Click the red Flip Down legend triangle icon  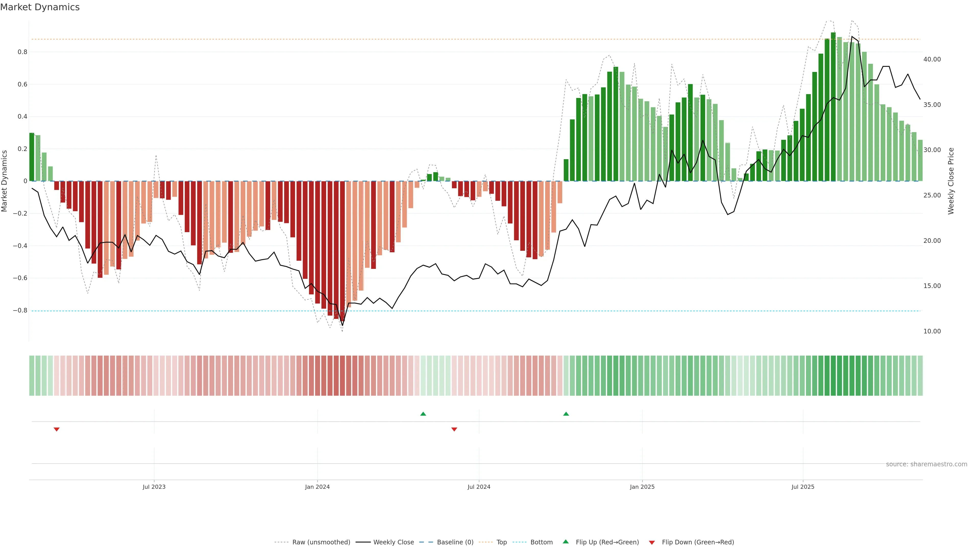coord(652,542)
